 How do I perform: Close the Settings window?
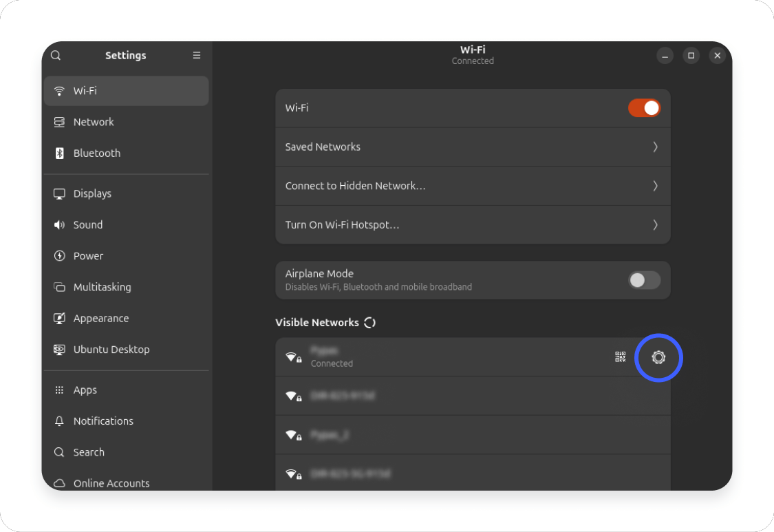point(717,56)
